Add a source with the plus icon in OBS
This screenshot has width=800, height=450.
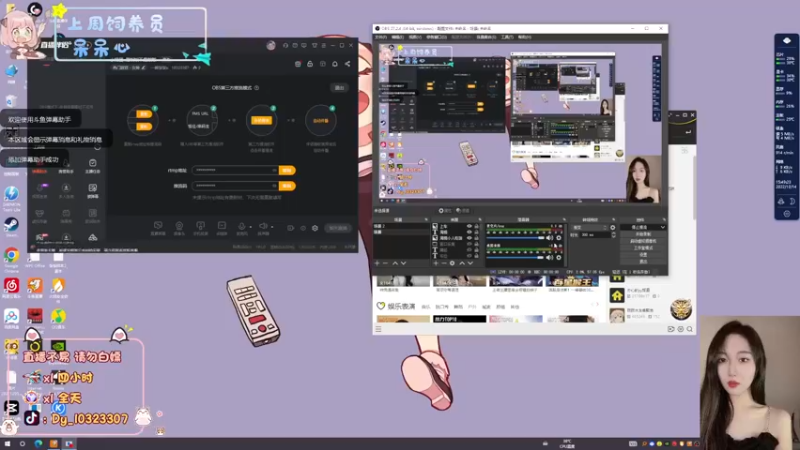(436, 263)
